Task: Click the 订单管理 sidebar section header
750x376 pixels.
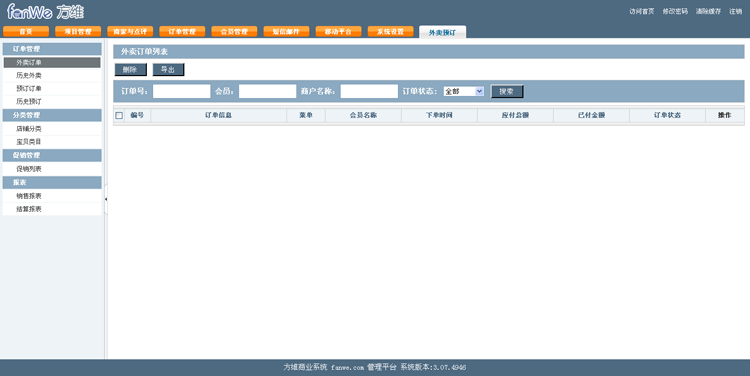Action: (x=52, y=49)
